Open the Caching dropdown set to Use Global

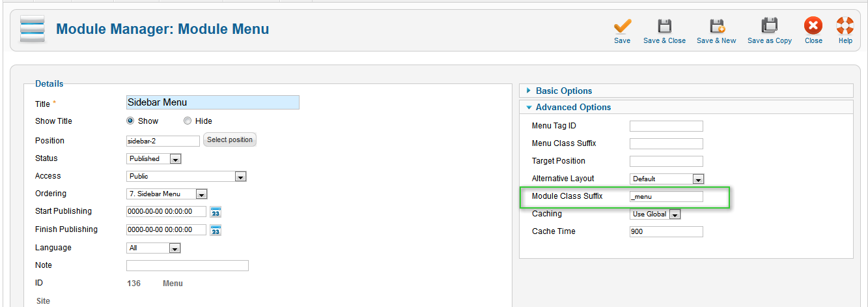pos(655,214)
